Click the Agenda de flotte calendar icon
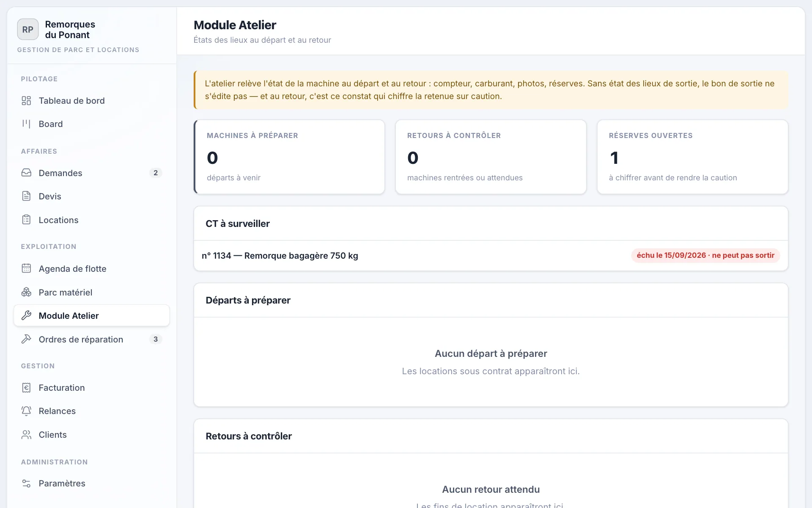This screenshot has height=508, width=812. click(26, 268)
